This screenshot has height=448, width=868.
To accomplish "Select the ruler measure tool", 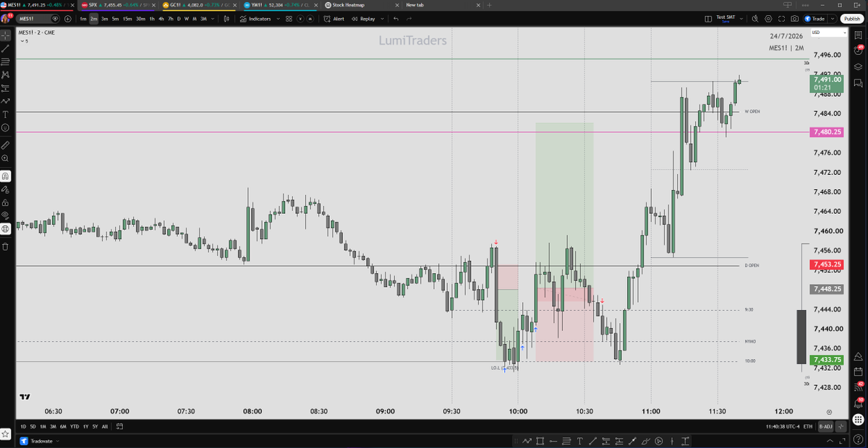I will [5, 145].
